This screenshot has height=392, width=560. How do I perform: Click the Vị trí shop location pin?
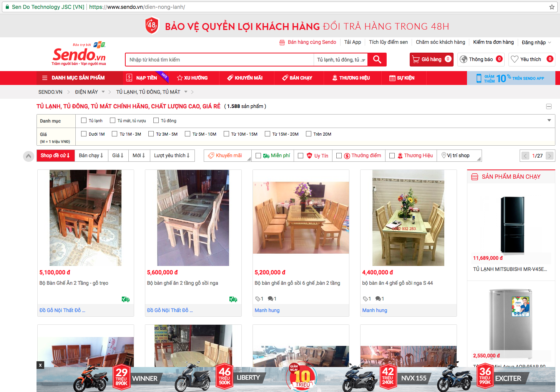[444, 155]
